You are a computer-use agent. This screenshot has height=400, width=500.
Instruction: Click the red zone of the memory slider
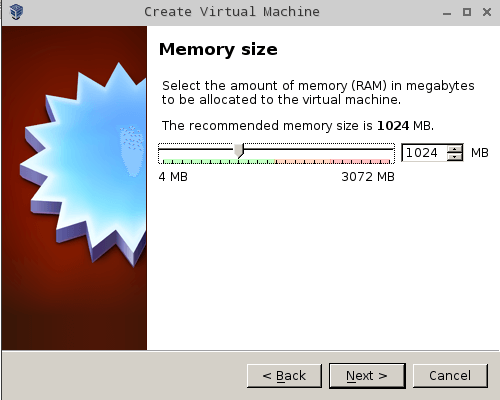(x=360, y=162)
